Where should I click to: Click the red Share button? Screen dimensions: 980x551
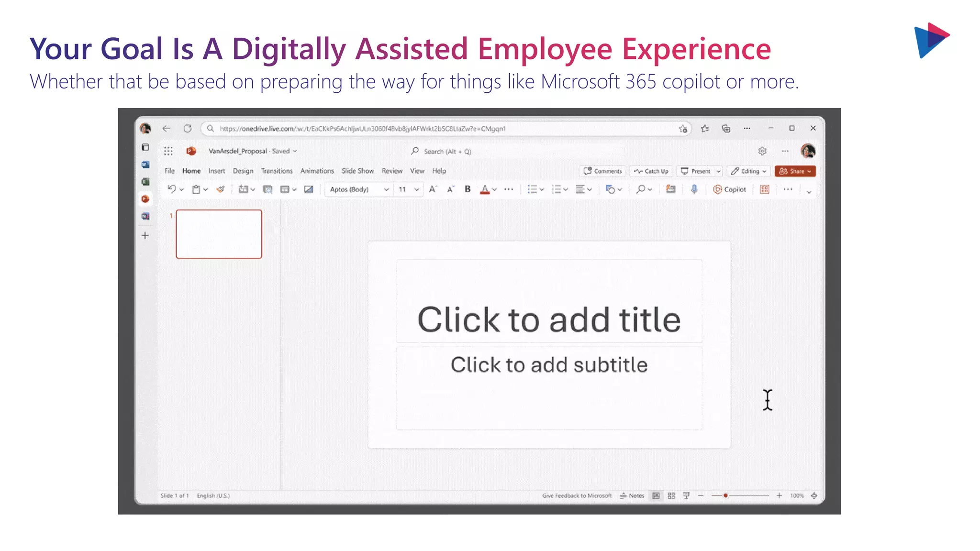(795, 171)
